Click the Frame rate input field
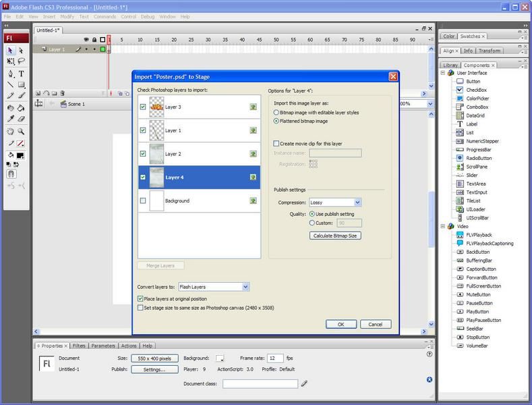Viewport: 532px width, 405px height. [x=275, y=358]
